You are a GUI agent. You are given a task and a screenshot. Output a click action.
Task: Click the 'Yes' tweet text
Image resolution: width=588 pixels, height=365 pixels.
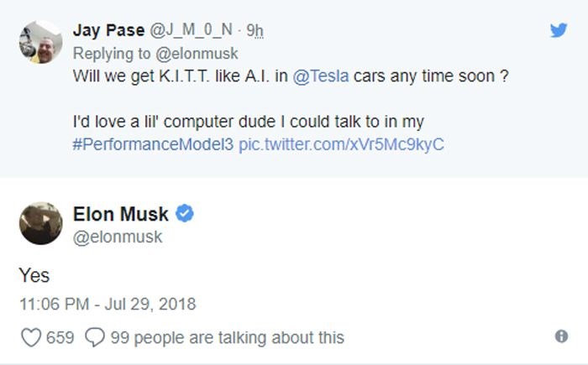coord(34,274)
